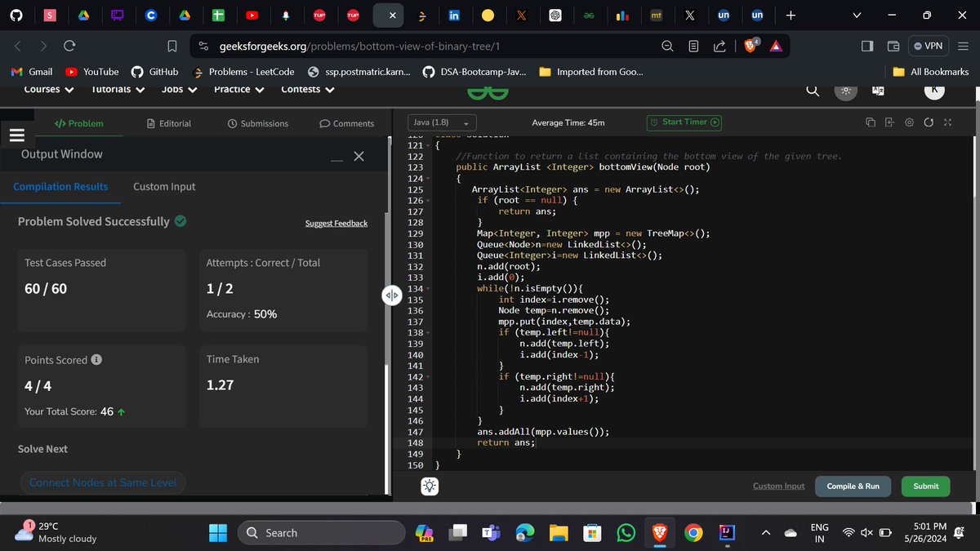This screenshot has height=551, width=980.
Task: Open the code editor settings gear
Action: (x=909, y=122)
